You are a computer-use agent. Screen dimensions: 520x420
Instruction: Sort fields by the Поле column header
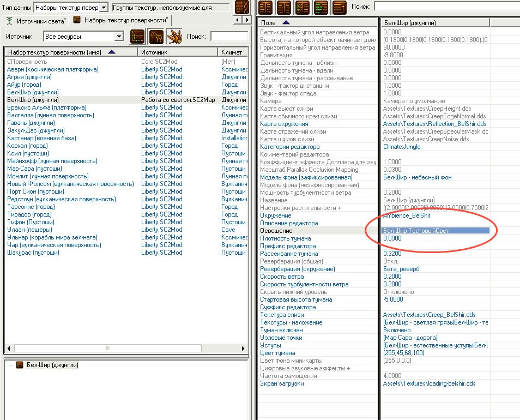(x=317, y=22)
